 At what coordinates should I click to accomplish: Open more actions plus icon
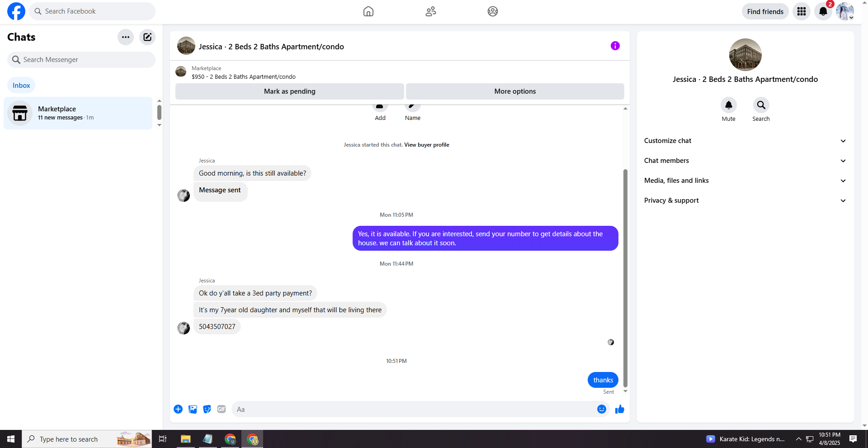click(178, 409)
